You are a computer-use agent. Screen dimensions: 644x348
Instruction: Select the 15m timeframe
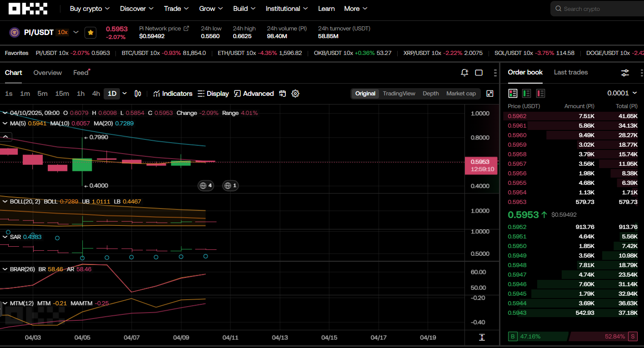[62, 94]
